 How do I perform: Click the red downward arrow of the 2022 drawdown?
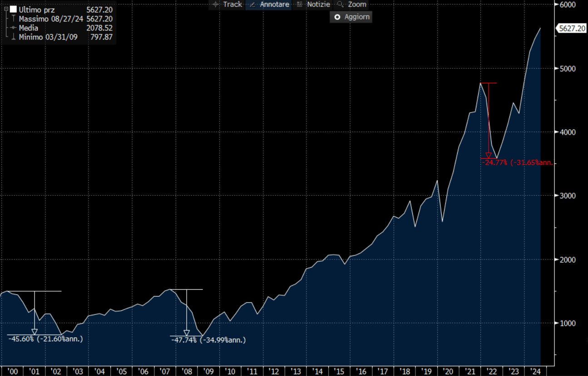(x=489, y=155)
